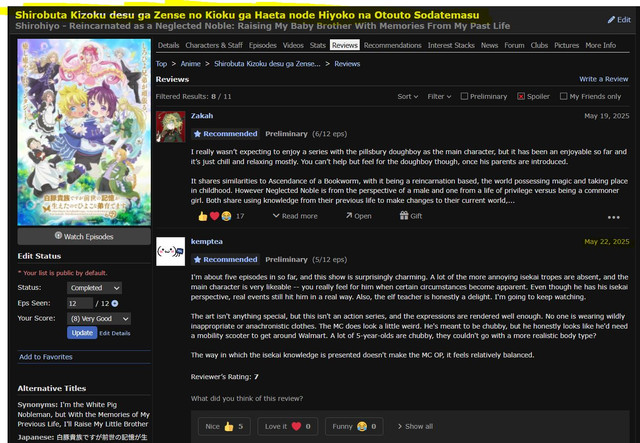The height and width of the screenshot is (443, 640).
Task: Enable the Preliminary filter checkbox
Action: click(x=465, y=97)
